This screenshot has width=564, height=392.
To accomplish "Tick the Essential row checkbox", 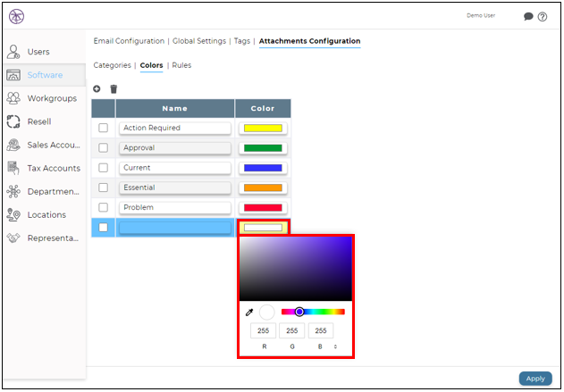I will pyautogui.click(x=103, y=188).
